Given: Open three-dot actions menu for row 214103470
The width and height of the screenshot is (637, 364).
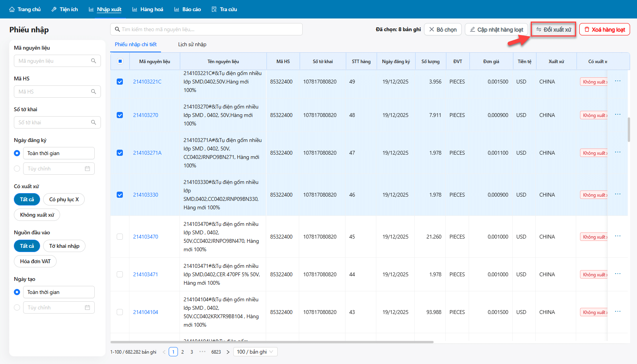Looking at the screenshot, I should (x=618, y=236).
